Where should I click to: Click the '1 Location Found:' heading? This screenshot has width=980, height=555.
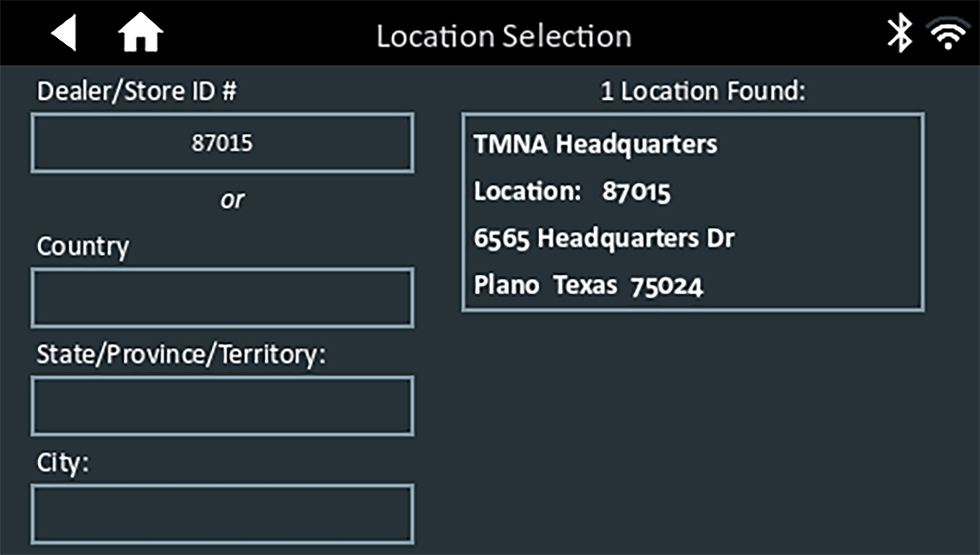[x=703, y=91]
